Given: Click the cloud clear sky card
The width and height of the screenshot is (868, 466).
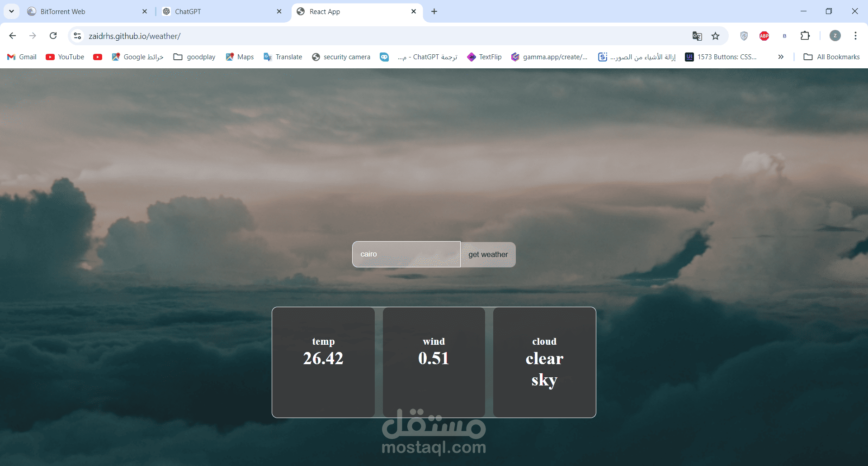Looking at the screenshot, I should [x=544, y=362].
